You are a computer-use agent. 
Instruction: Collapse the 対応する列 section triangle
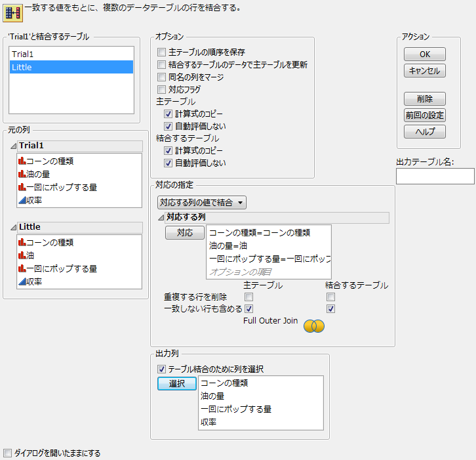[x=161, y=217]
